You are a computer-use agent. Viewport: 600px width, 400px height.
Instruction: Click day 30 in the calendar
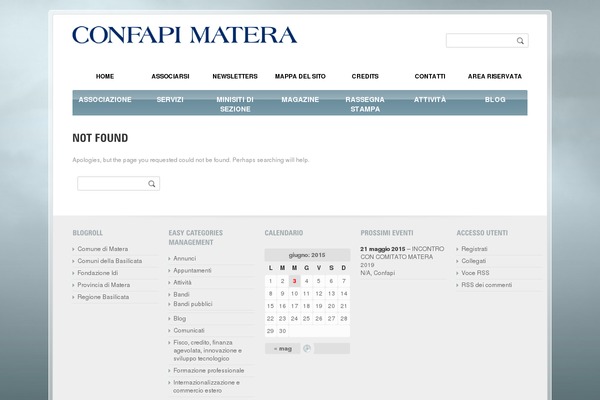pos(282,331)
